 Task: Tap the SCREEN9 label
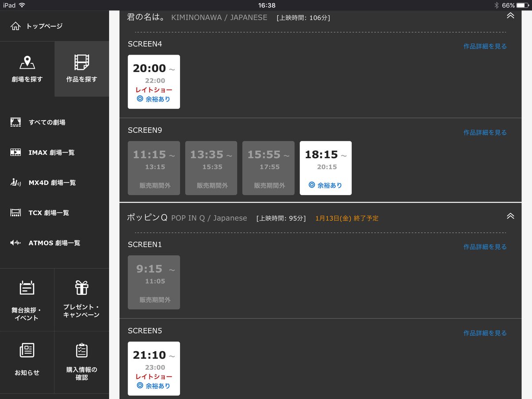(x=145, y=130)
